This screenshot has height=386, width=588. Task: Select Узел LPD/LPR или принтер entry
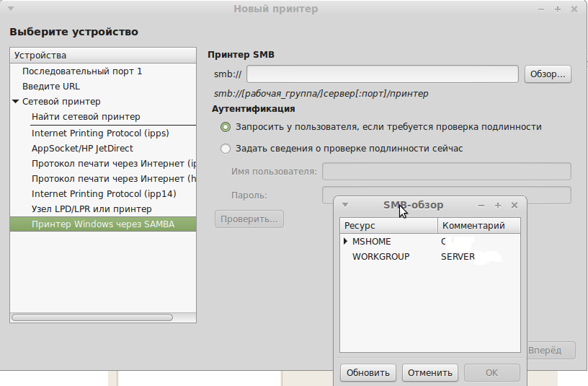point(92,209)
